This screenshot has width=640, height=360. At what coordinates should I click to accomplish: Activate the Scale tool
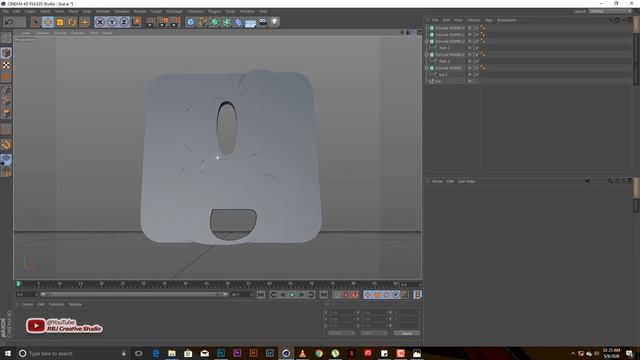pyautogui.click(x=60, y=22)
